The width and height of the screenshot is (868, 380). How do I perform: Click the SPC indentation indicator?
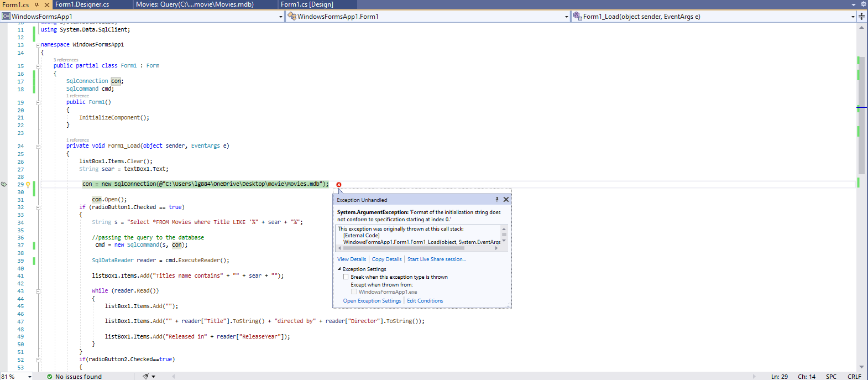coord(831,377)
